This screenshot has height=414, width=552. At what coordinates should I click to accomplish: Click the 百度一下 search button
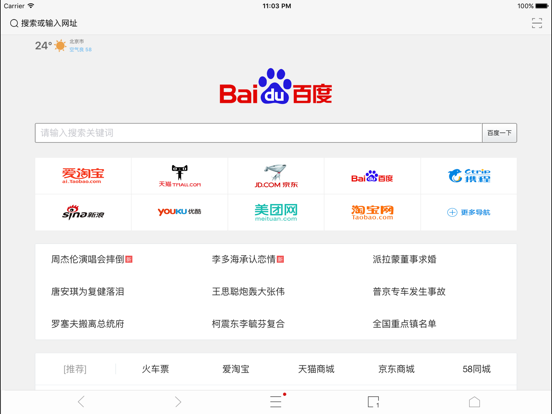point(499,133)
